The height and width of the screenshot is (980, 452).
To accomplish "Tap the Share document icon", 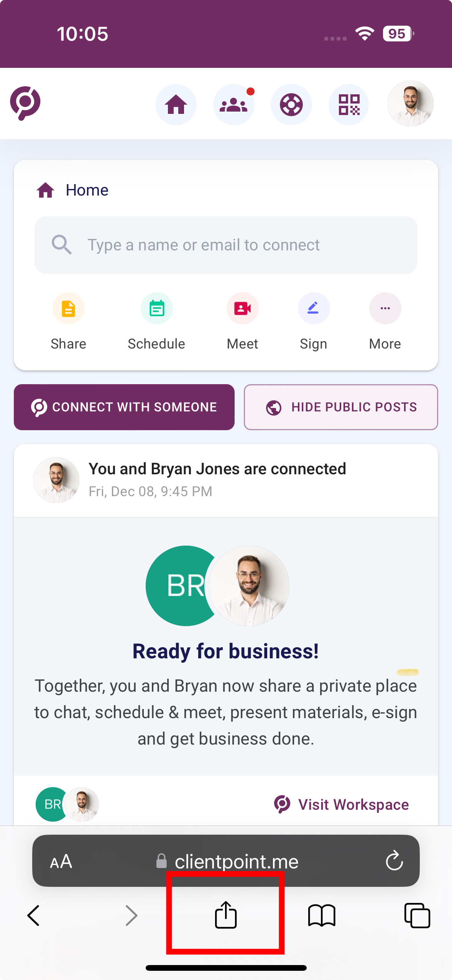I will 69,308.
